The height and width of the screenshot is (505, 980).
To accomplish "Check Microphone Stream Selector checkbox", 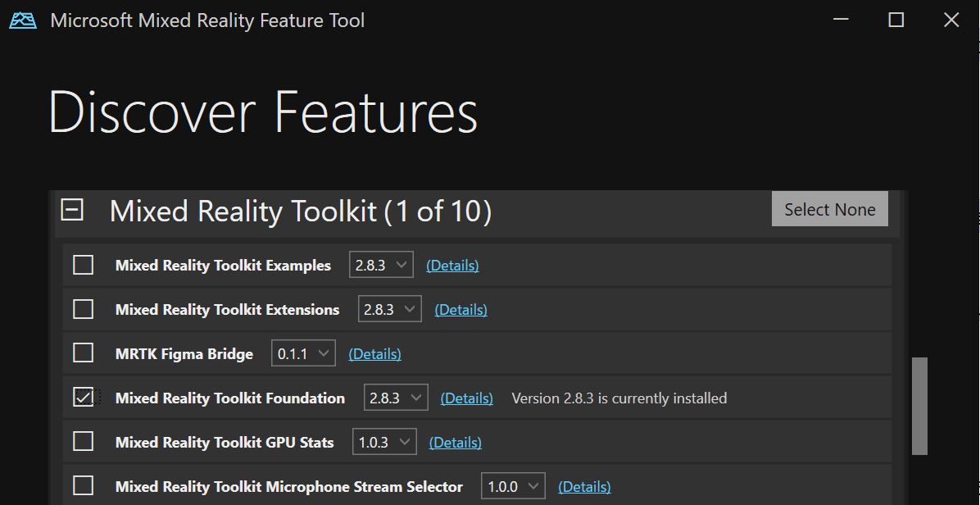I will coord(83,485).
